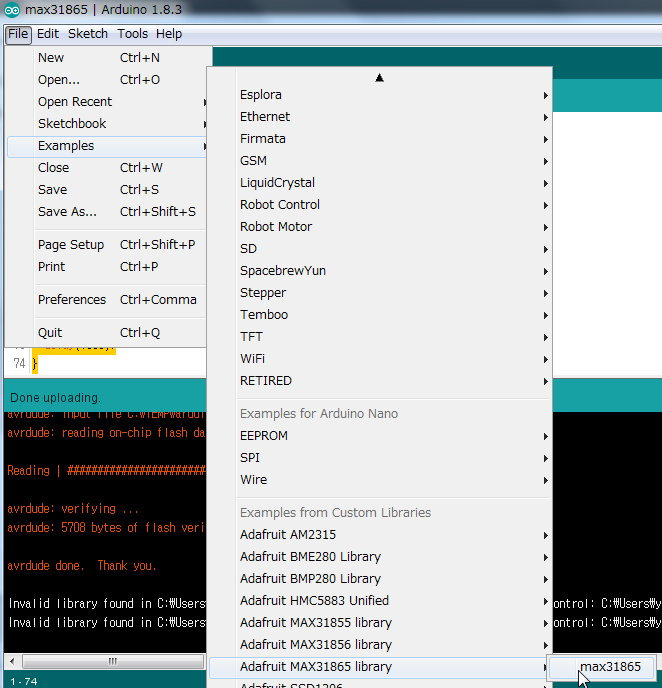Viewport: 662px width, 688px height.
Task: Expand the Ethernet examples
Action: [x=380, y=117]
